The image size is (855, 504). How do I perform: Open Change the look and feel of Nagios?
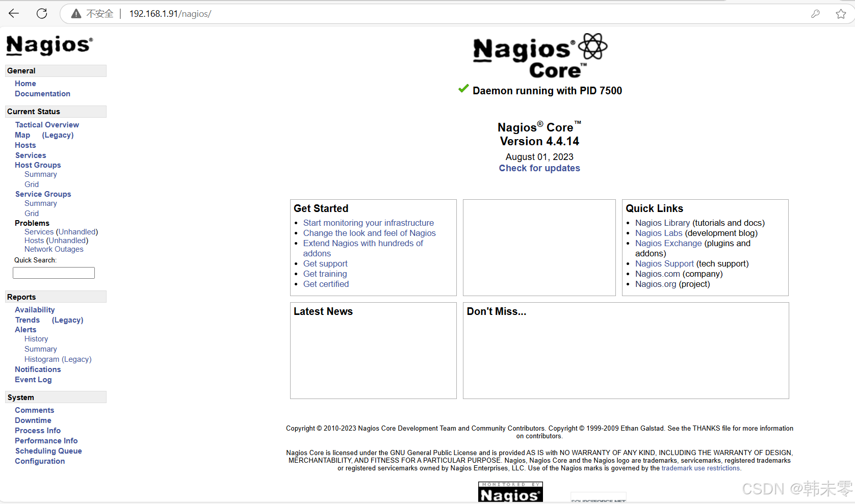tap(370, 233)
